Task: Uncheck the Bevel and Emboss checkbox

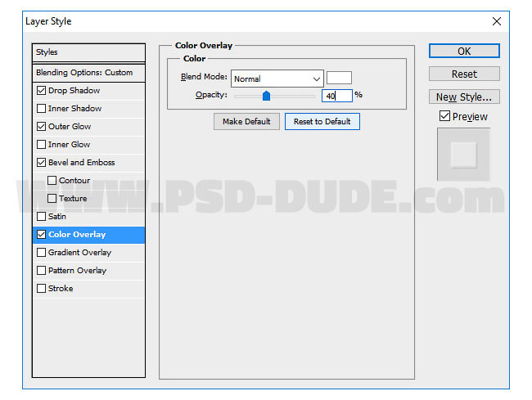Action: point(41,163)
